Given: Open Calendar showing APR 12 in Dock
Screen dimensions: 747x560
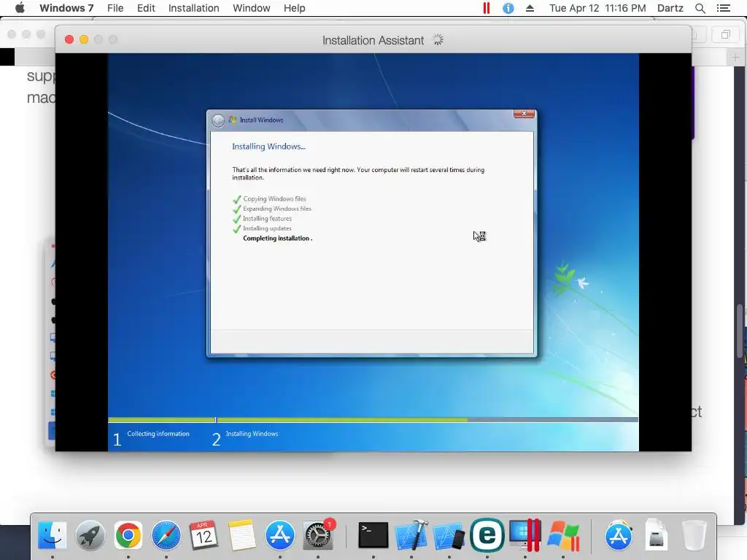Looking at the screenshot, I should (x=204, y=535).
